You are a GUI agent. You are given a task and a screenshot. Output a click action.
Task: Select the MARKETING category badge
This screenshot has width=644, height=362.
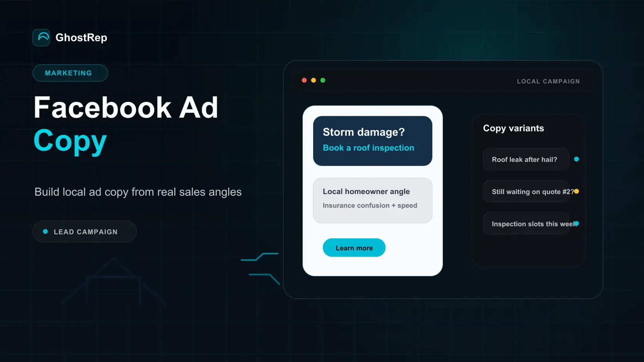point(70,73)
